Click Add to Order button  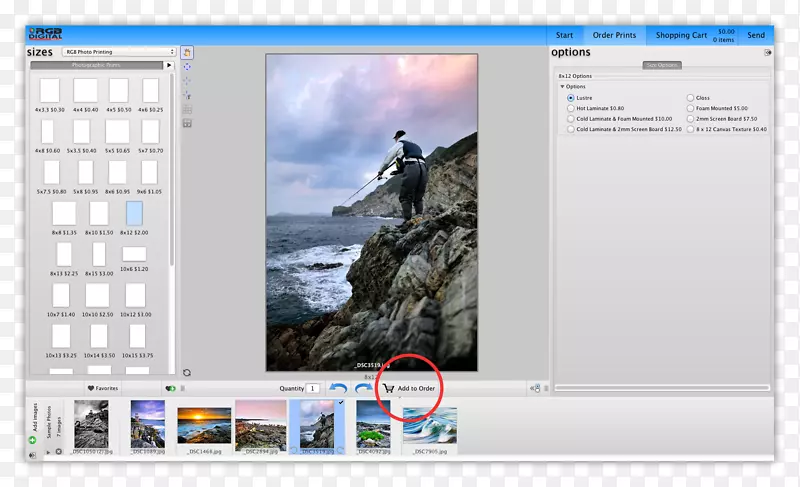(409, 388)
